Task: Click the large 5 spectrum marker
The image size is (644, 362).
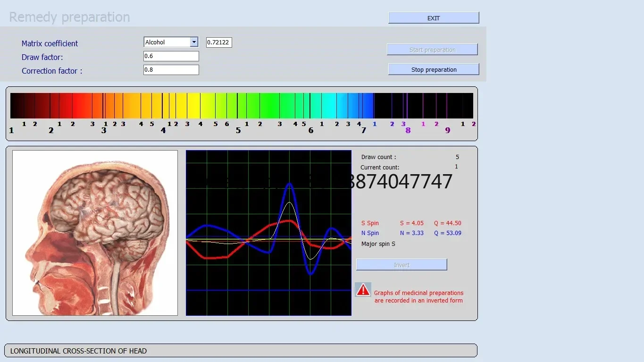Action: coord(238,131)
